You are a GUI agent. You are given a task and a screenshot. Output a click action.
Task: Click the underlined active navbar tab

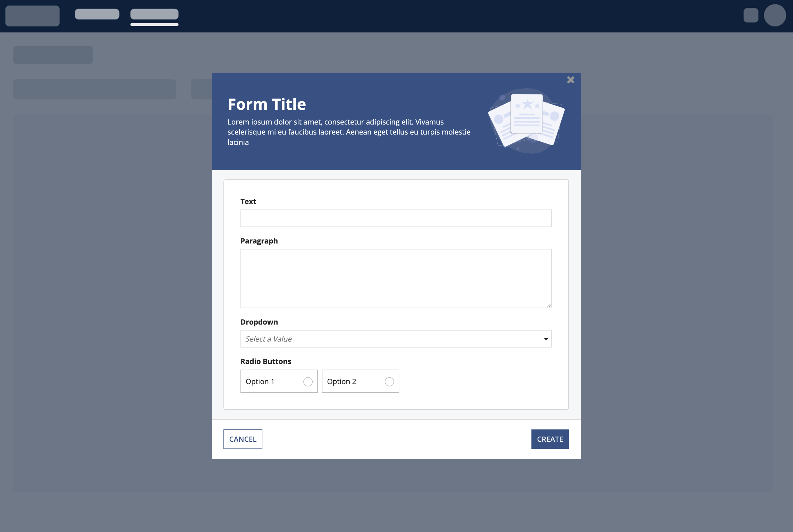[x=154, y=14]
